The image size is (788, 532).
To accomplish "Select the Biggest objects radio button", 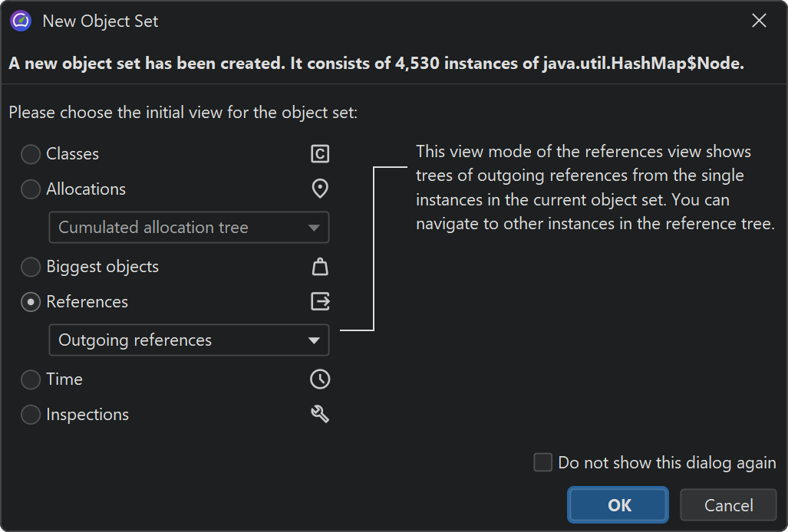I will point(31,267).
